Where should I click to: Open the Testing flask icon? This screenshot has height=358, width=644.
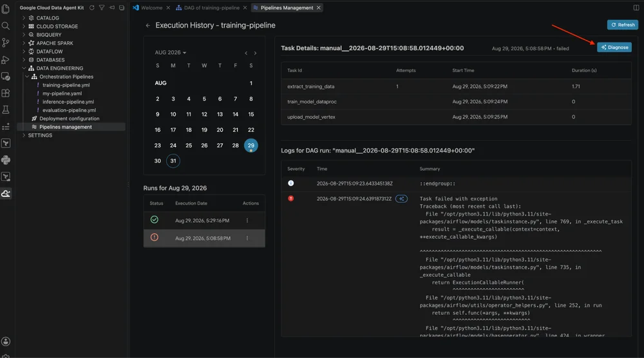tap(6, 109)
